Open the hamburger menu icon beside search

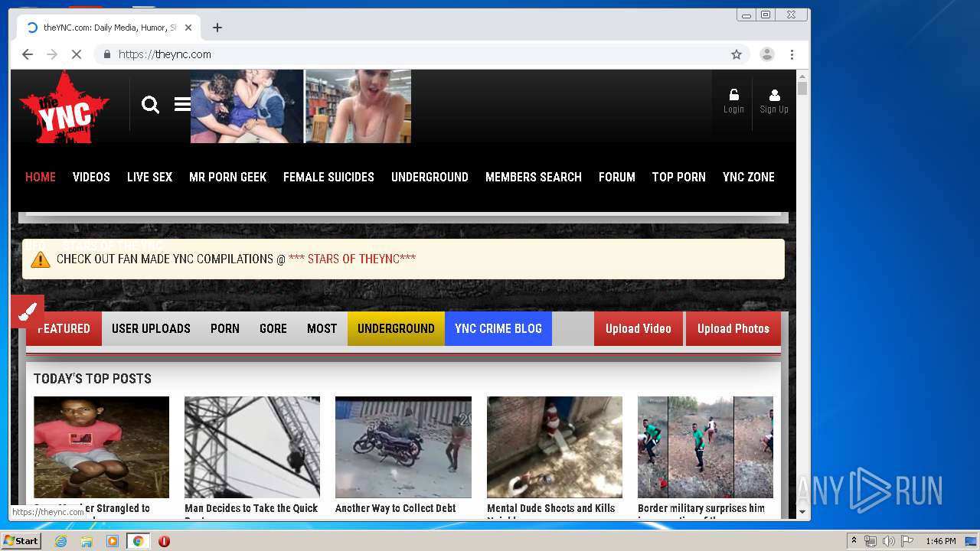click(182, 104)
